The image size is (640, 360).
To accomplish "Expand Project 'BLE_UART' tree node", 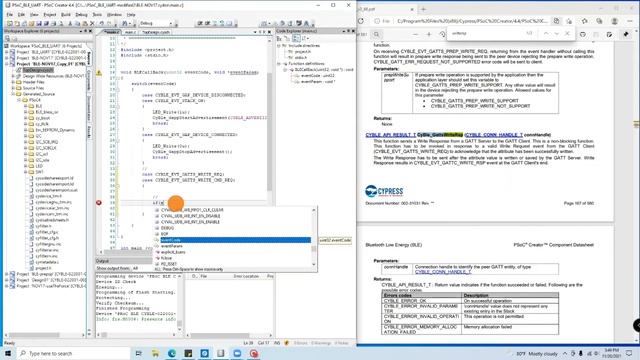I will [7, 52].
